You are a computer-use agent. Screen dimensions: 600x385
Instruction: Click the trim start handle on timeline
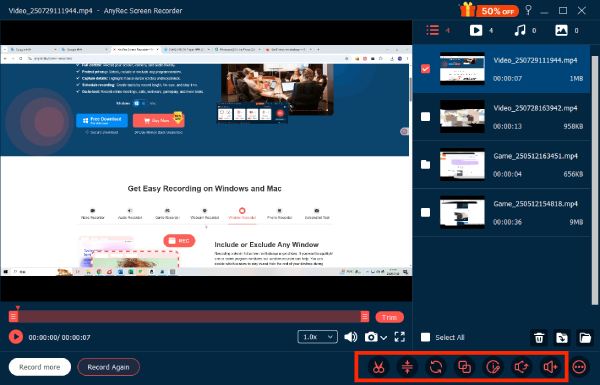(13, 316)
